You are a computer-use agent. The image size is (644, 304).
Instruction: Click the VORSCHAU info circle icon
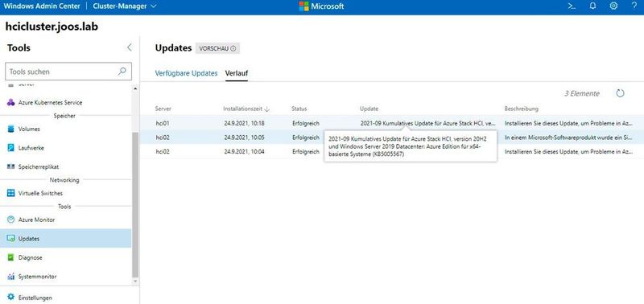233,48
